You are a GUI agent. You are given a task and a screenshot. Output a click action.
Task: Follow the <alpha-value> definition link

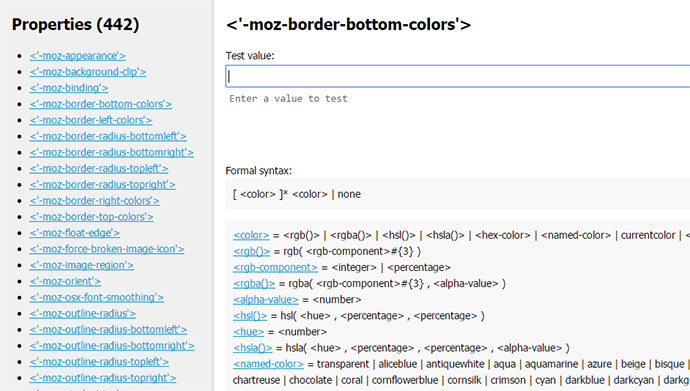(266, 300)
